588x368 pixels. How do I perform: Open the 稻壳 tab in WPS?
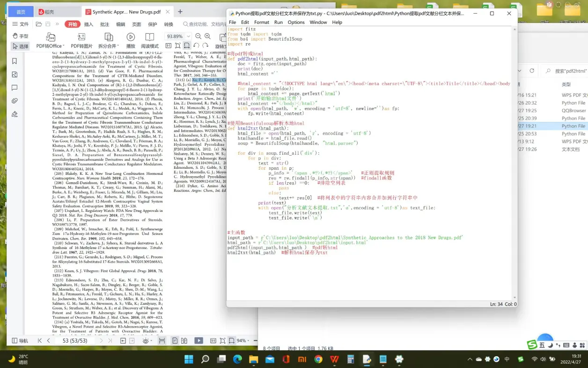click(57, 12)
